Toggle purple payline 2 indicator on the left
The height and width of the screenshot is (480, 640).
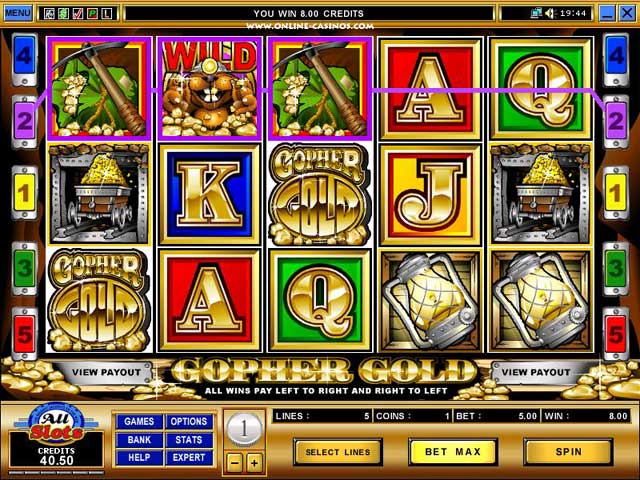(24, 122)
